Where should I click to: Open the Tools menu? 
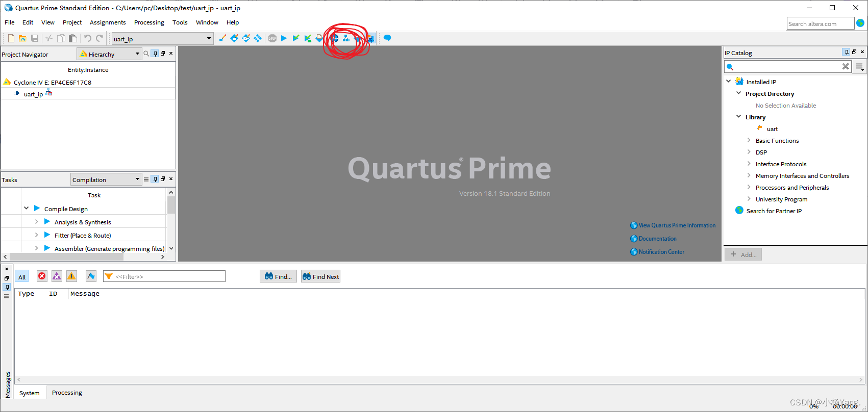click(180, 22)
